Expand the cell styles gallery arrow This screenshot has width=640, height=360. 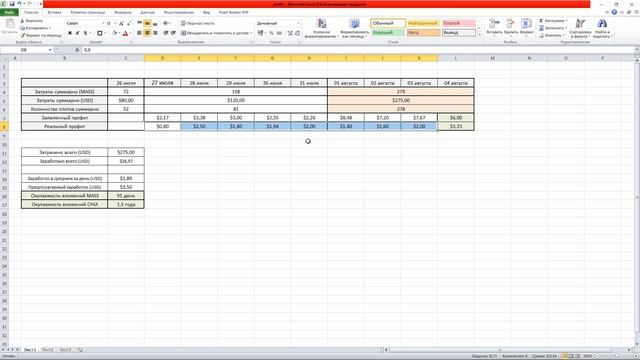point(479,35)
